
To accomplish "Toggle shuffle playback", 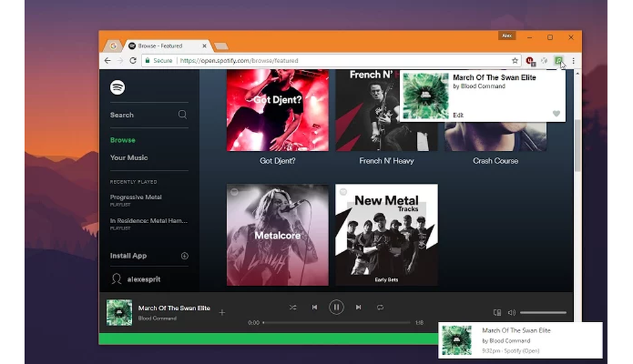I will click(x=293, y=307).
